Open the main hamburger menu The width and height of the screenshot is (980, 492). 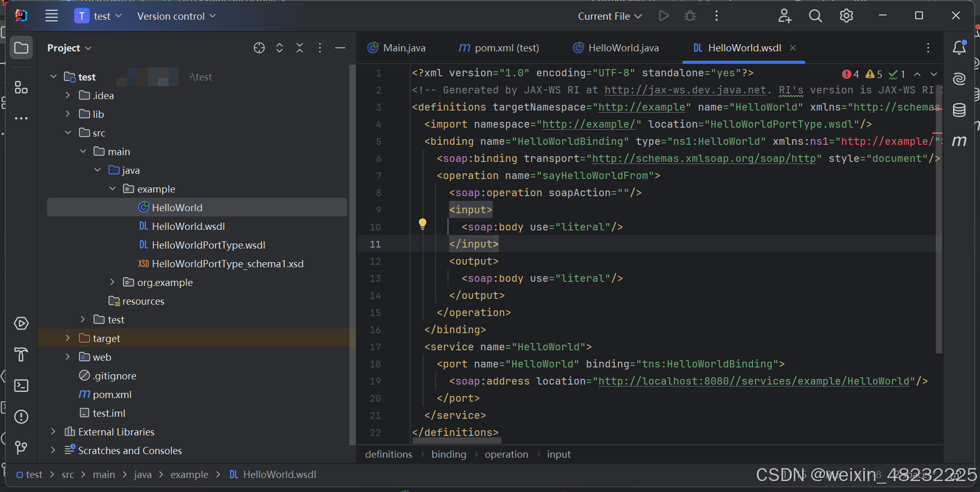pos(51,16)
